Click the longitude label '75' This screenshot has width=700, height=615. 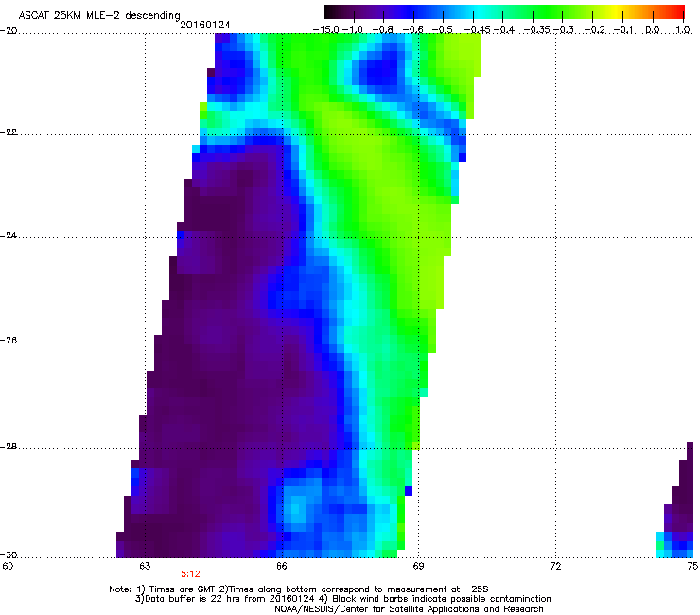[692, 566]
